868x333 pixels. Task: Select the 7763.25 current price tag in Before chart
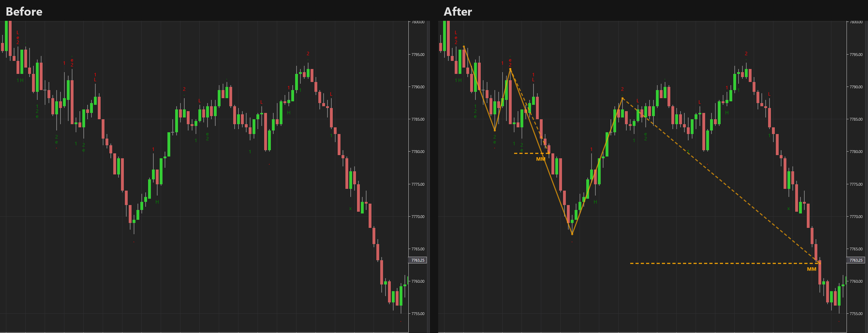click(418, 260)
